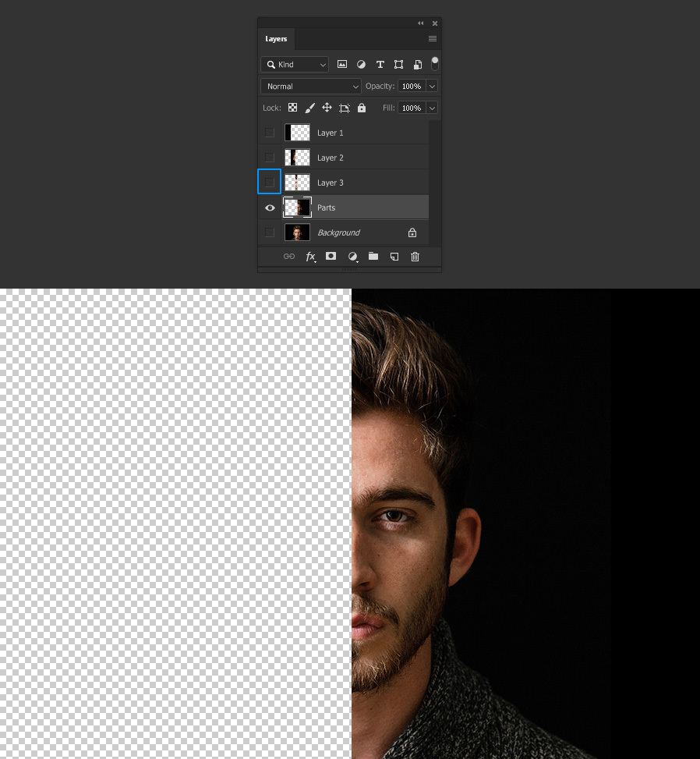Click Layer 2 thumbnail

coord(297,158)
